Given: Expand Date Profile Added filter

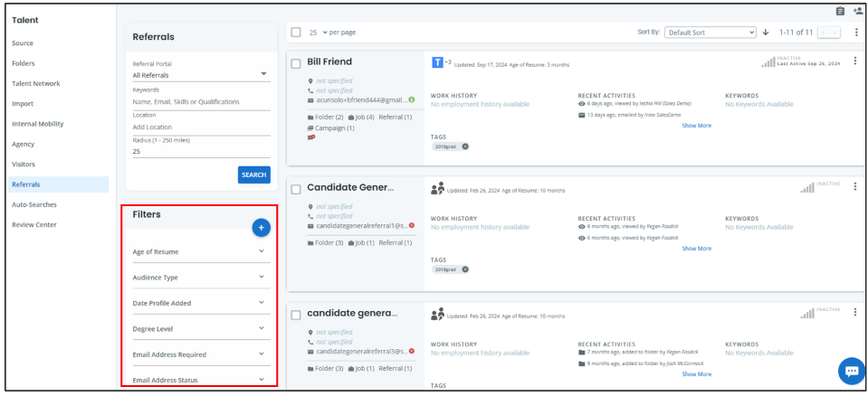Looking at the screenshot, I should click(x=202, y=303).
